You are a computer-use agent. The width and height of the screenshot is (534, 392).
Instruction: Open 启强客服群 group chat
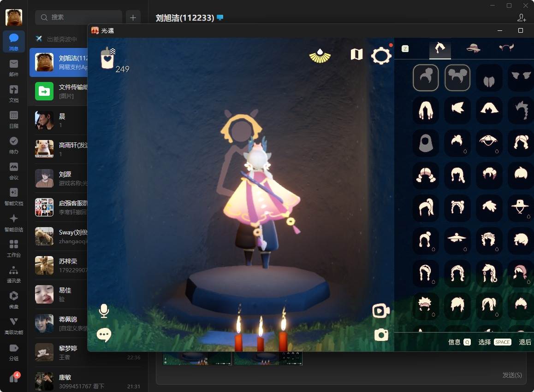click(59, 207)
